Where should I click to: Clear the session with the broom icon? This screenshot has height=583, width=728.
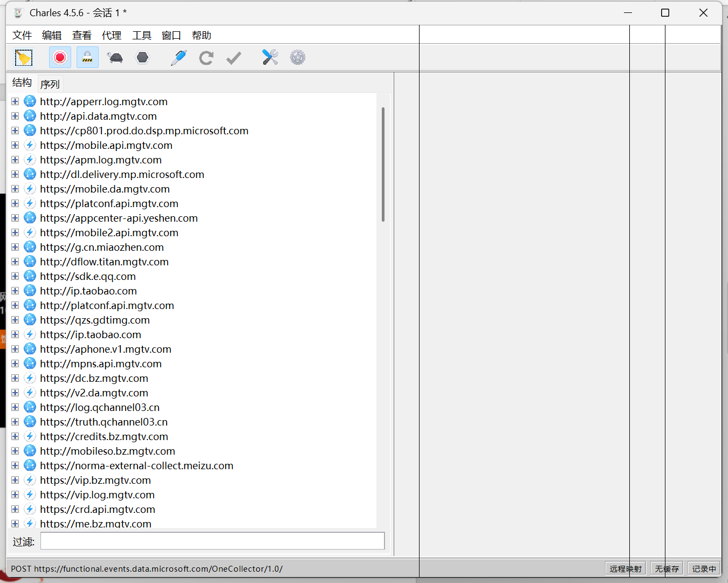click(23, 57)
